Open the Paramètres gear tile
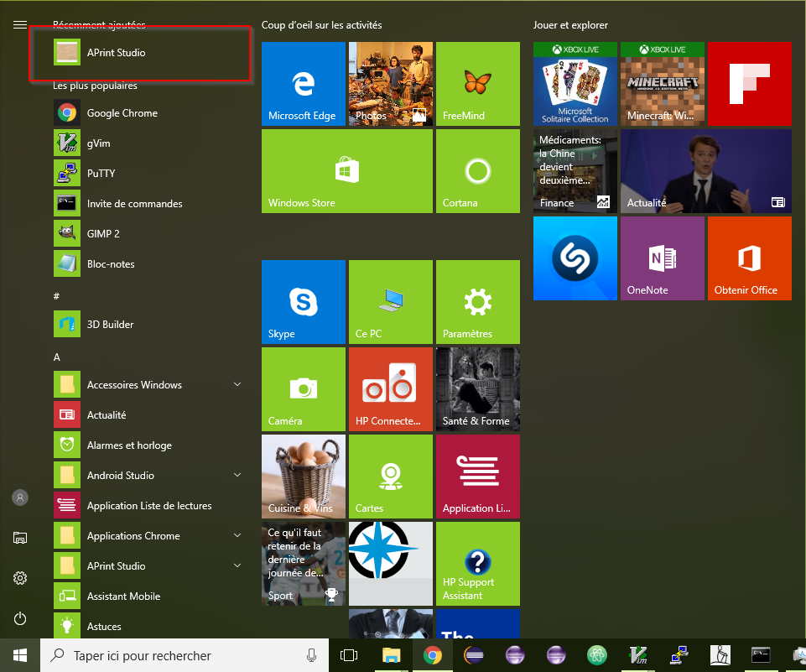Screen dimensions: 806x672 tap(477, 302)
